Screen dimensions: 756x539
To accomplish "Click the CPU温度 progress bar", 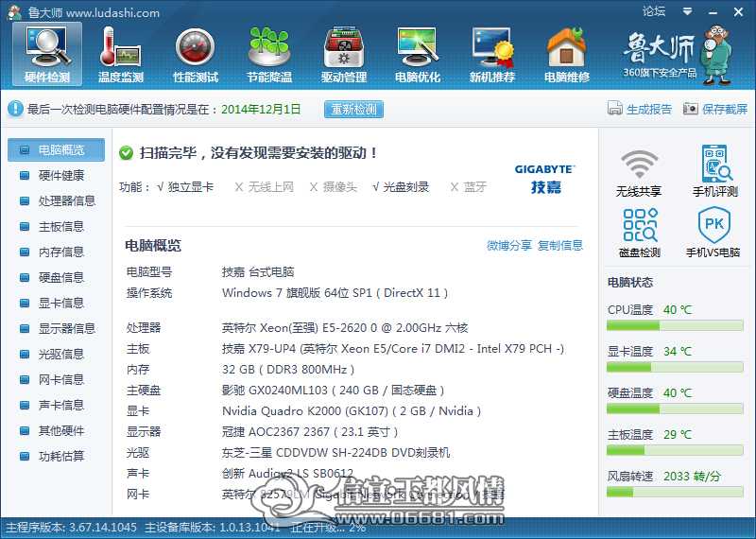I will pyautogui.click(x=675, y=325).
